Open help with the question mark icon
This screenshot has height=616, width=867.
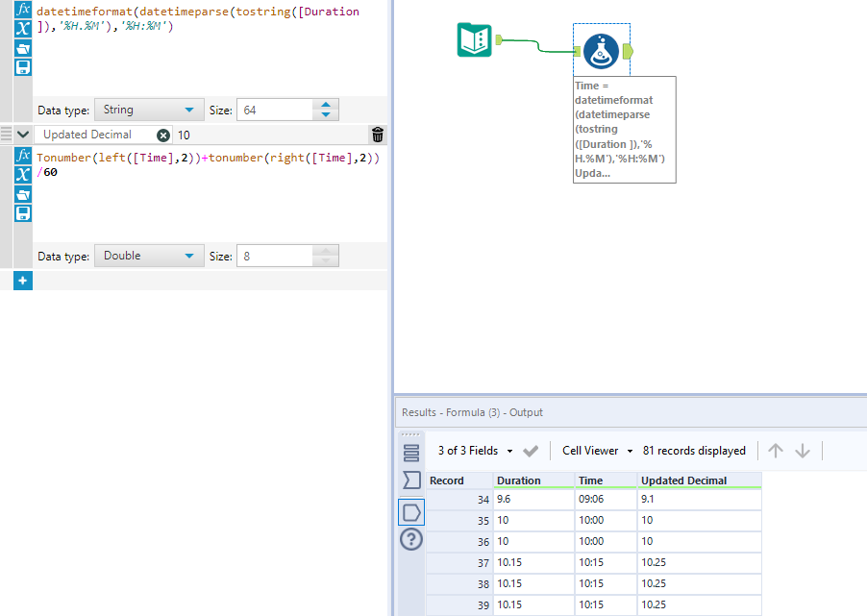pos(410,539)
